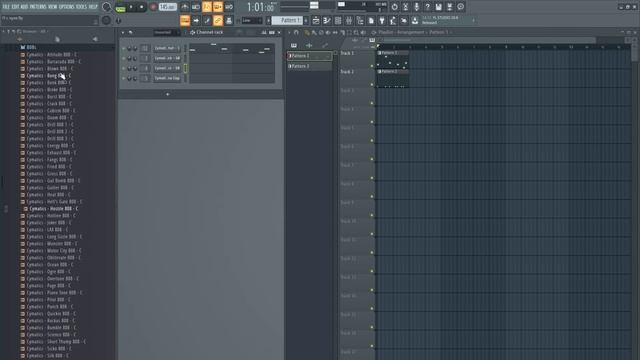
Task: Open the VIEW menu
Action: point(53,7)
